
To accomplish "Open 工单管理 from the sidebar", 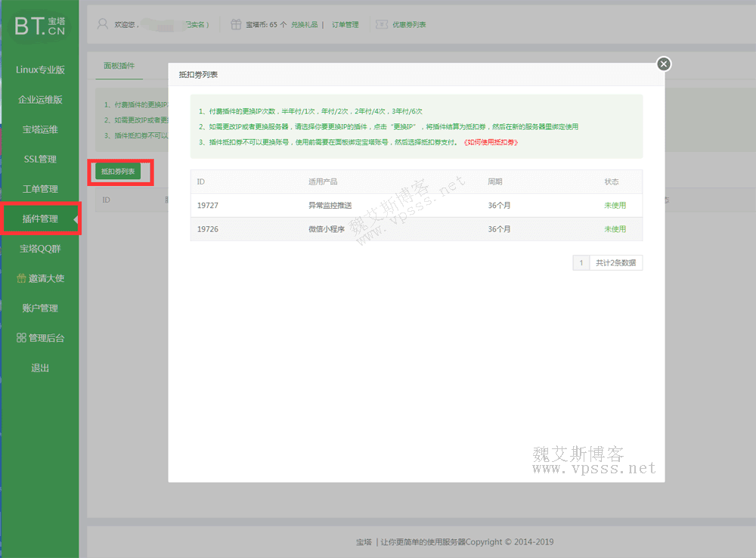I will pyautogui.click(x=40, y=189).
